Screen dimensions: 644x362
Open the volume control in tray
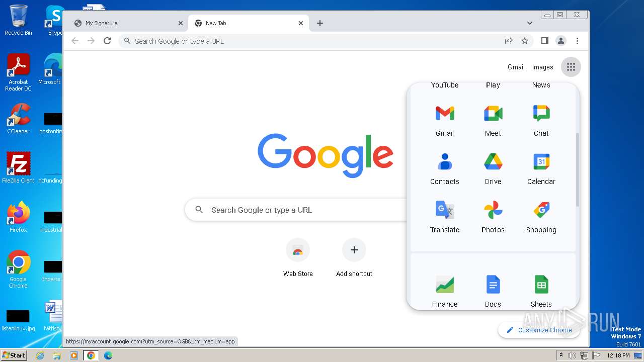click(x=572, y=355)
